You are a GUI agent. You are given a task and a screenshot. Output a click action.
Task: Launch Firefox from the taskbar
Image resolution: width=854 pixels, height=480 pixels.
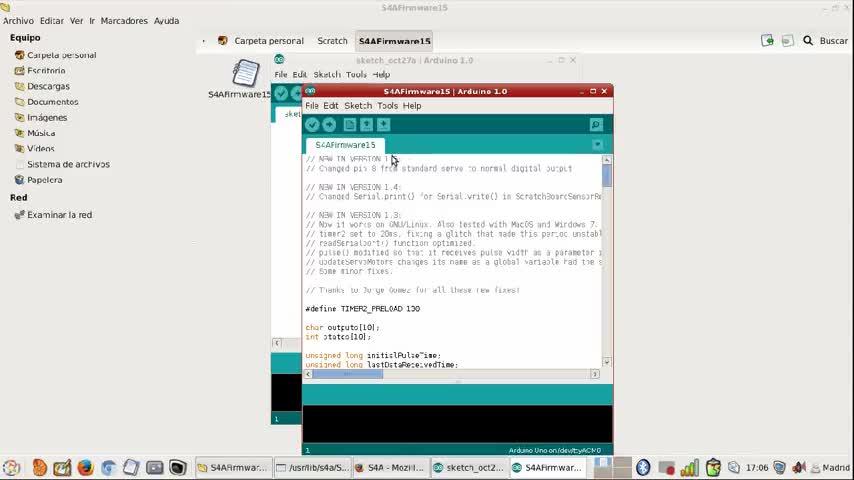[x=85, y=467]
